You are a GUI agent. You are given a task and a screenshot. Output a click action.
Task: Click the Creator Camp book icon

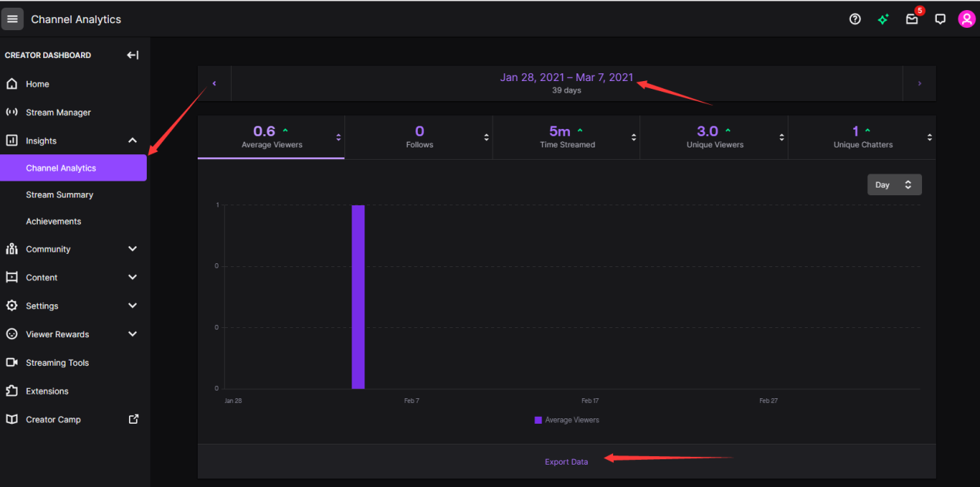pyautogui.click(x=12, y=419)
